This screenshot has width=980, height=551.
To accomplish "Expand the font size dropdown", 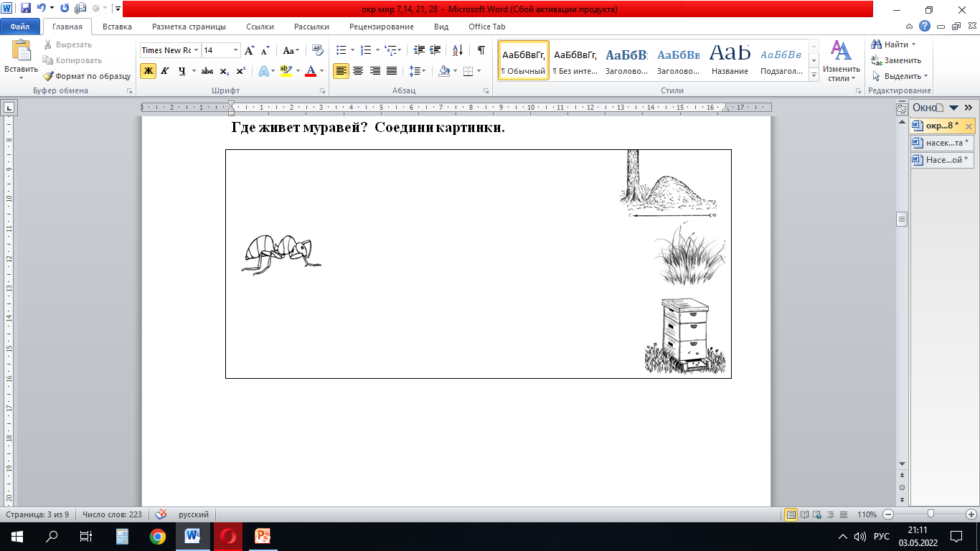I will click(x=235, y=50).
